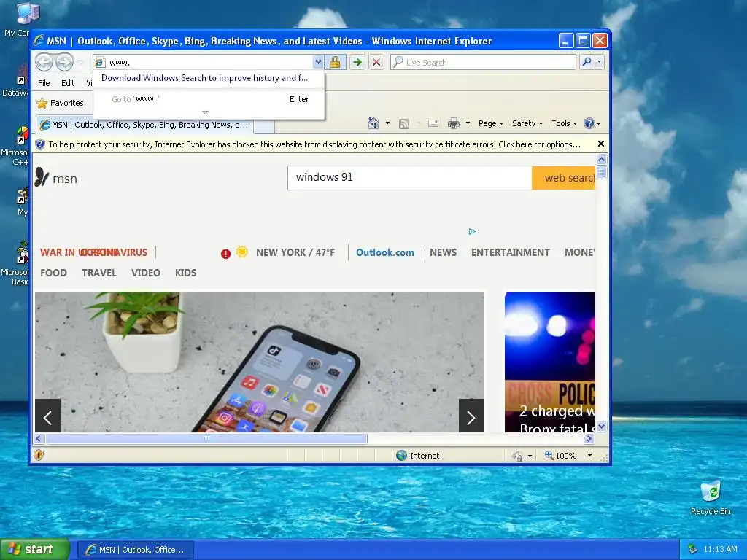
Task: Expand the autocomplete list chevron
Action: (205, 112)
